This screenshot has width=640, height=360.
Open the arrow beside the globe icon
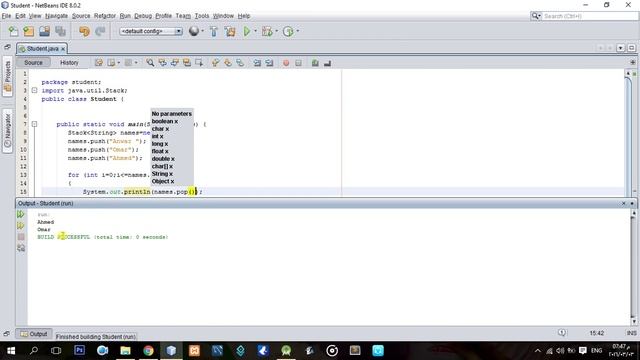click(202, 31)
